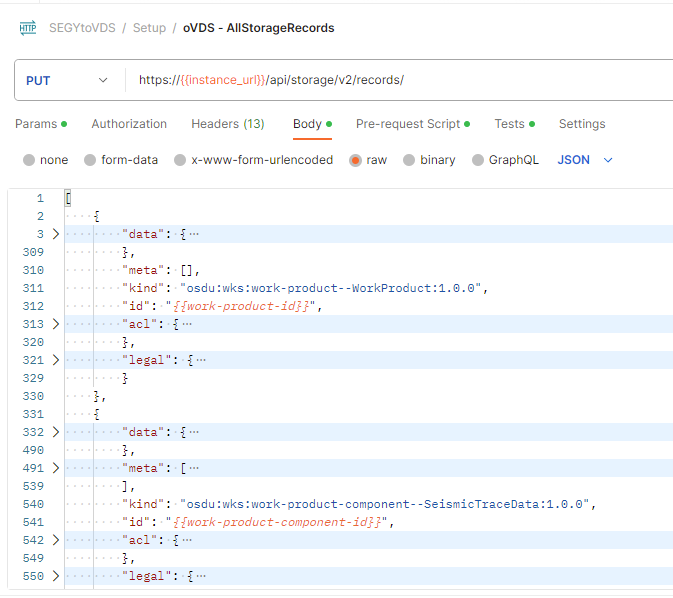Open the Pre-request Script tab

click(x=412, y=124)
